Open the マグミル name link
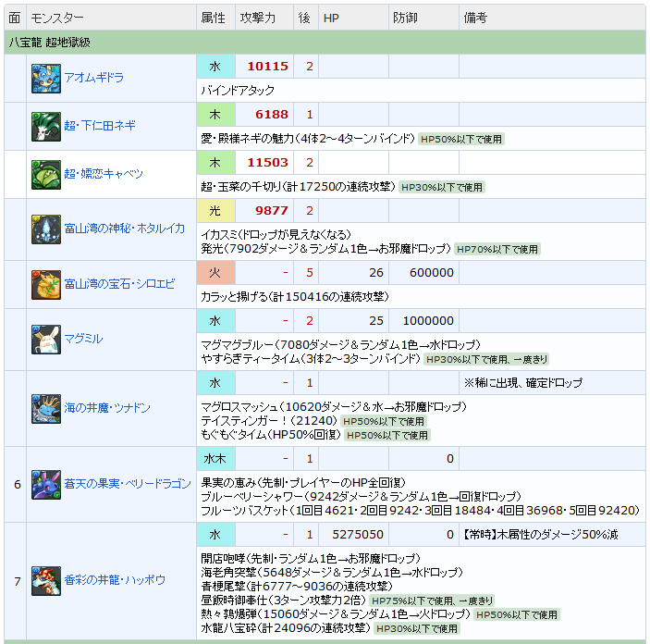 click(x=83, y=339)
